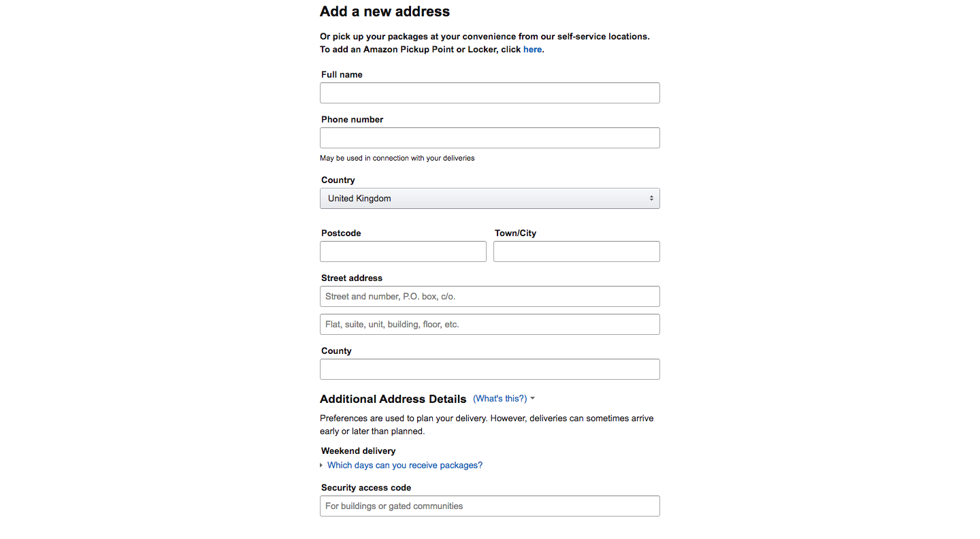The image size is (980, 539).
Task: Focus the Phone number input box
Action: coord(489,138)
